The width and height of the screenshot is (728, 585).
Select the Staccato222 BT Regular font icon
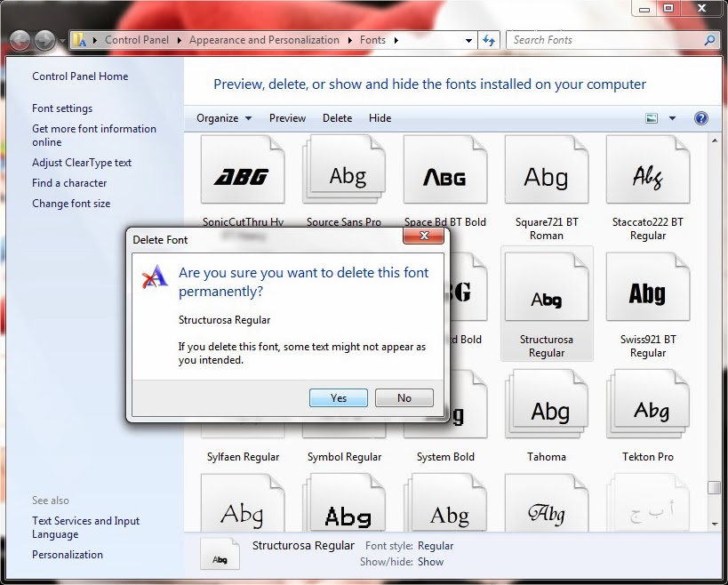pos(648,170)
